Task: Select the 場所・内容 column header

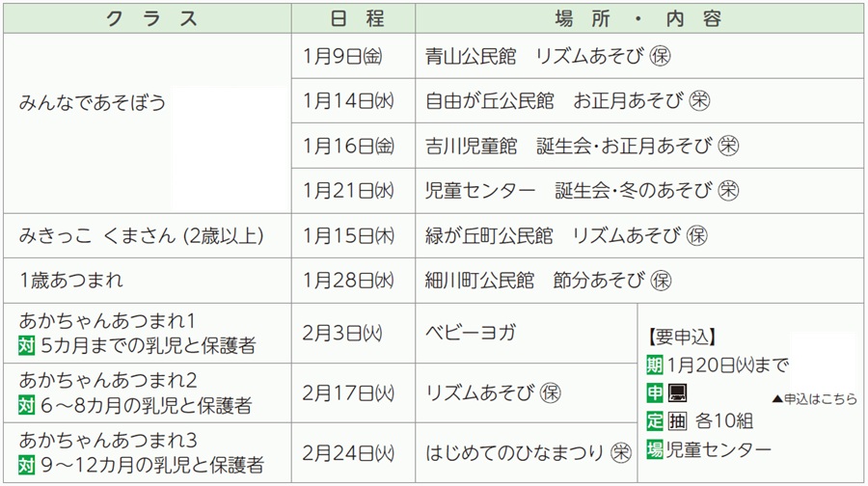Action: 639,18
